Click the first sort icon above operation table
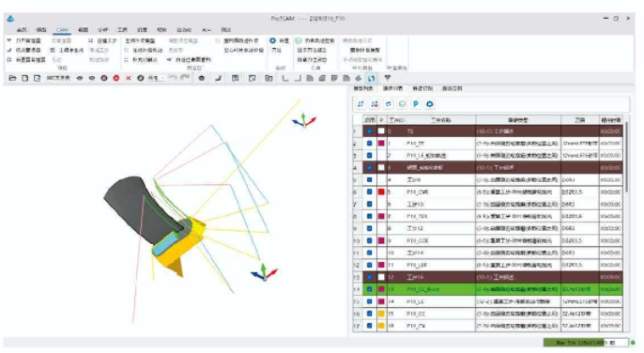Screen dimensions: 644x353 [x=360, y=104]
